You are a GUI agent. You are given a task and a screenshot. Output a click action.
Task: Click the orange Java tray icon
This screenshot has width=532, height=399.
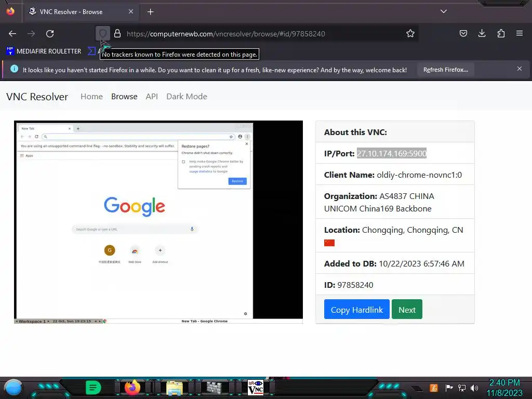pos(434,388)
